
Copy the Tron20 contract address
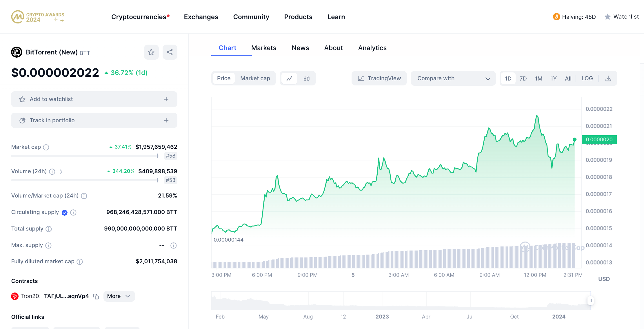(x=96, y=296)
